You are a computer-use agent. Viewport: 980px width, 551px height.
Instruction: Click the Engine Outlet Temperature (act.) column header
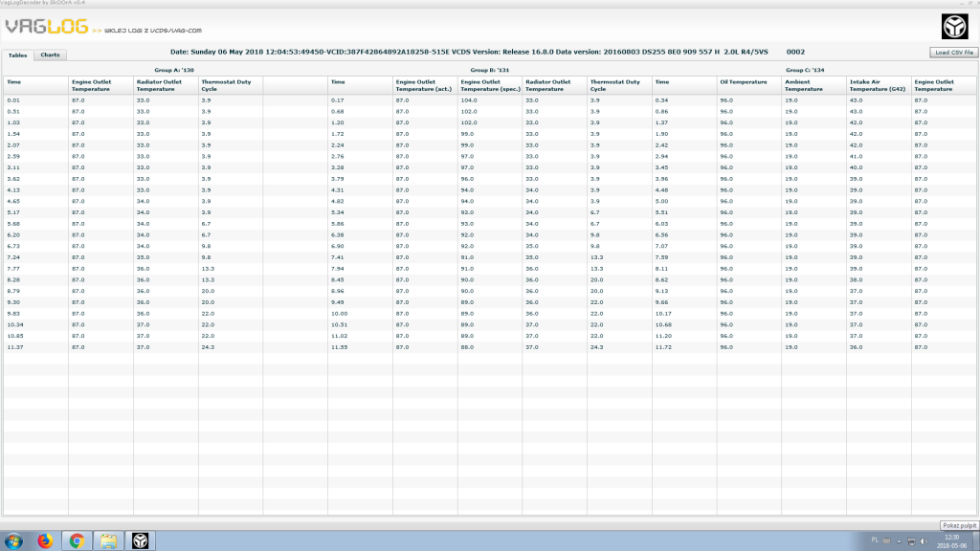[x=425, y=85]
